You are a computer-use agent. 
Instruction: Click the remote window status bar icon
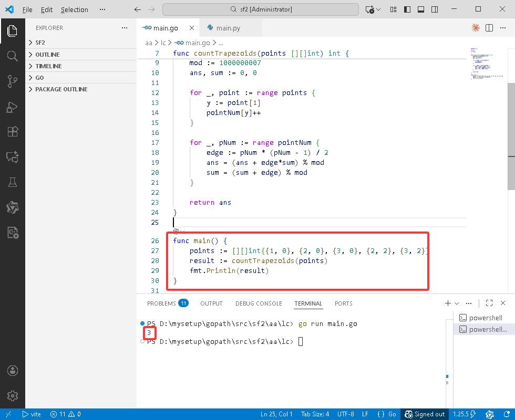[8, 414]
